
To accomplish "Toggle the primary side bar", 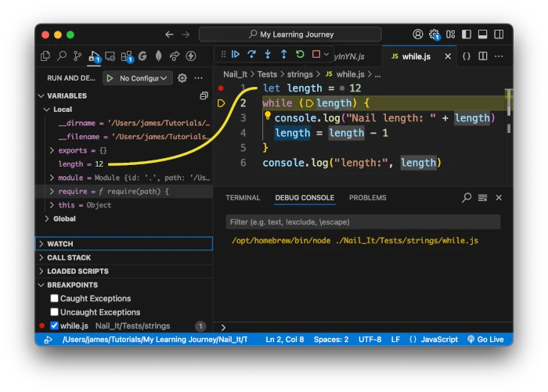I will [467, 34].
